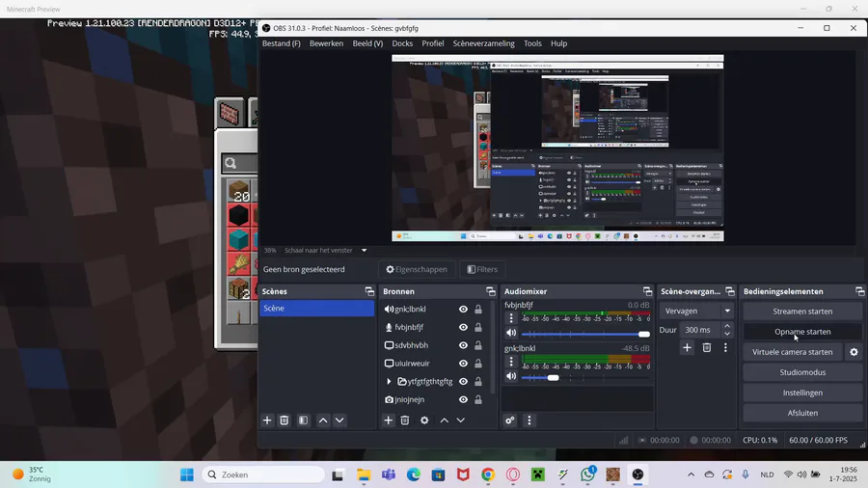Delete scene transition trash icon
The image size is (868, 488).
point(707,347)
